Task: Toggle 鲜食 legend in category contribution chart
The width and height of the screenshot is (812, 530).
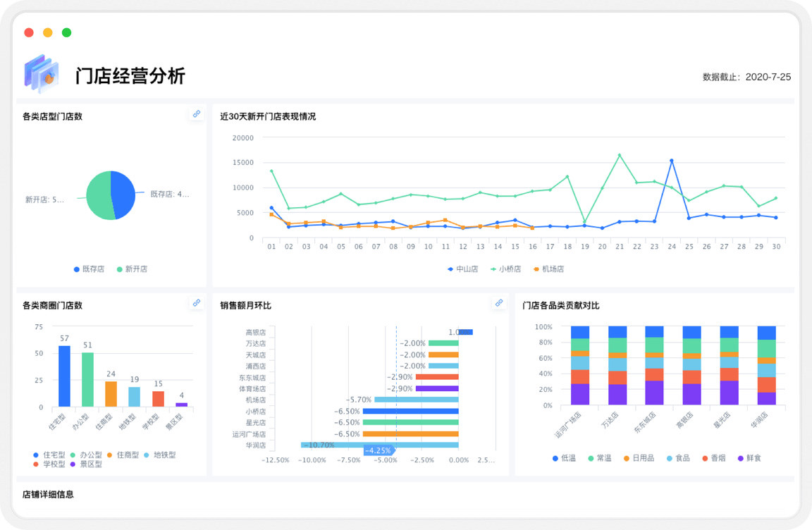Action: pos(749,458)
